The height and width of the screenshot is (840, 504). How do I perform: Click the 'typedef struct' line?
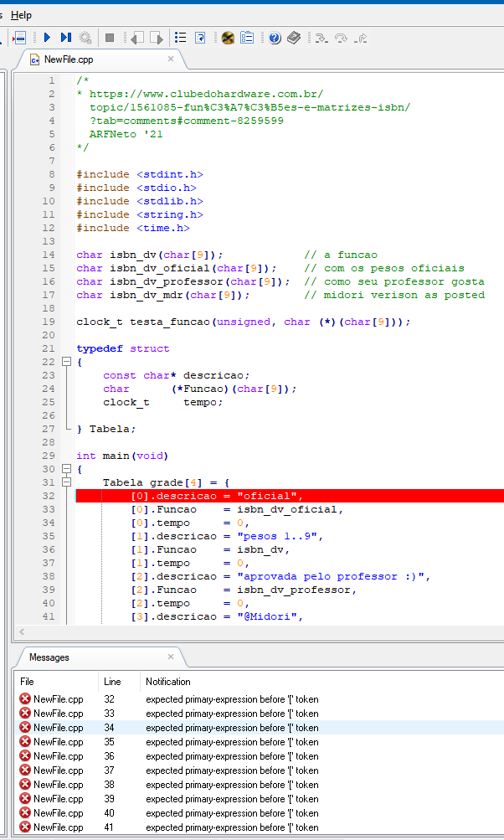point(123,348)
